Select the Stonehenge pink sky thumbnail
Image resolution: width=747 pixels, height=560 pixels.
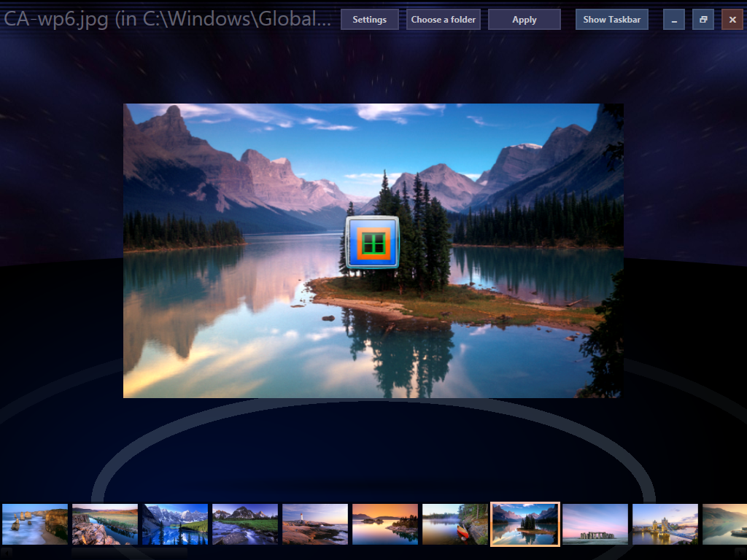(x=595, y=524)
